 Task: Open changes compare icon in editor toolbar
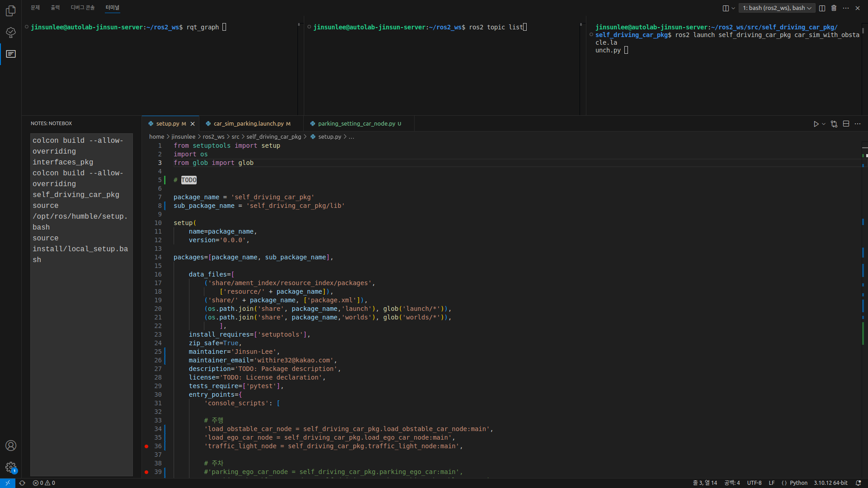[x=834, y=124]
